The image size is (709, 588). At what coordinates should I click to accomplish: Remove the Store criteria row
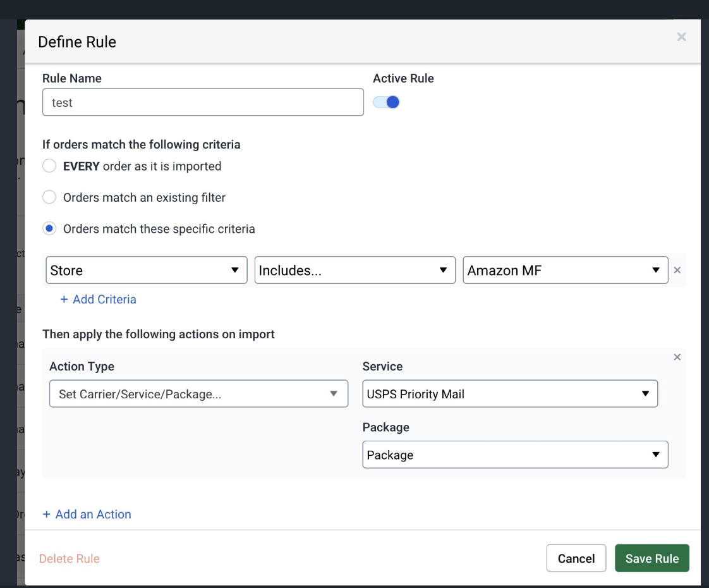tap(677, 270)
